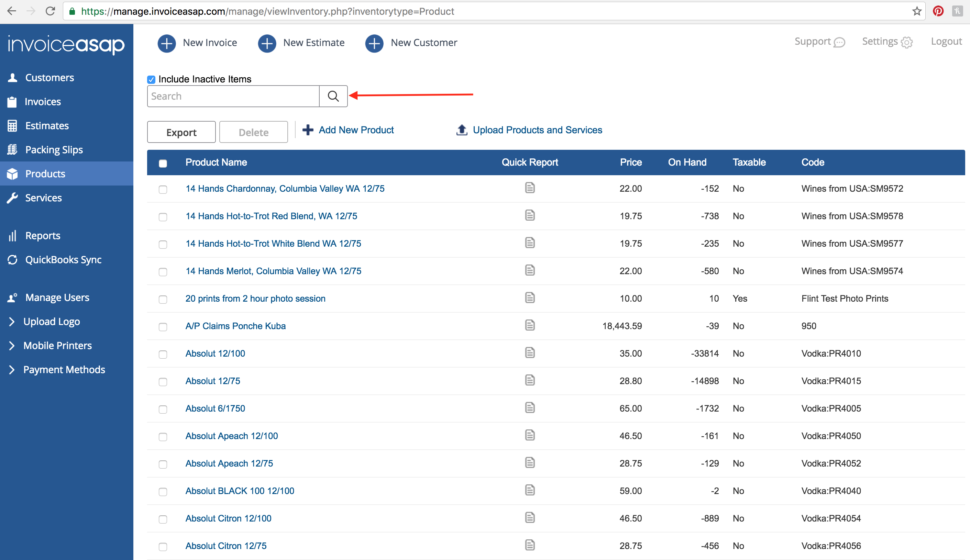
Task: Open quick report for 20 prints from 2 hour photo session
Action: [530, 298]
